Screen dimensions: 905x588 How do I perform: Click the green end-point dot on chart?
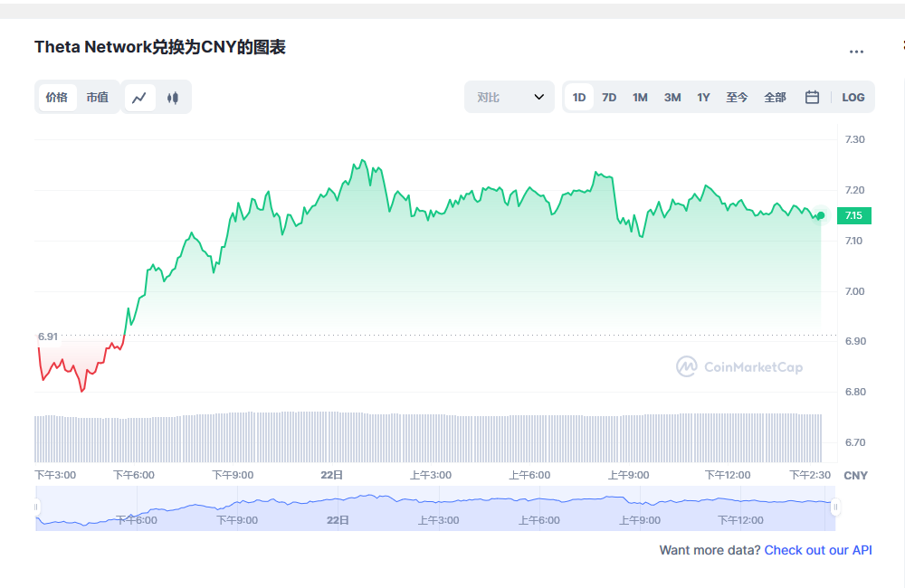point(821,215)
